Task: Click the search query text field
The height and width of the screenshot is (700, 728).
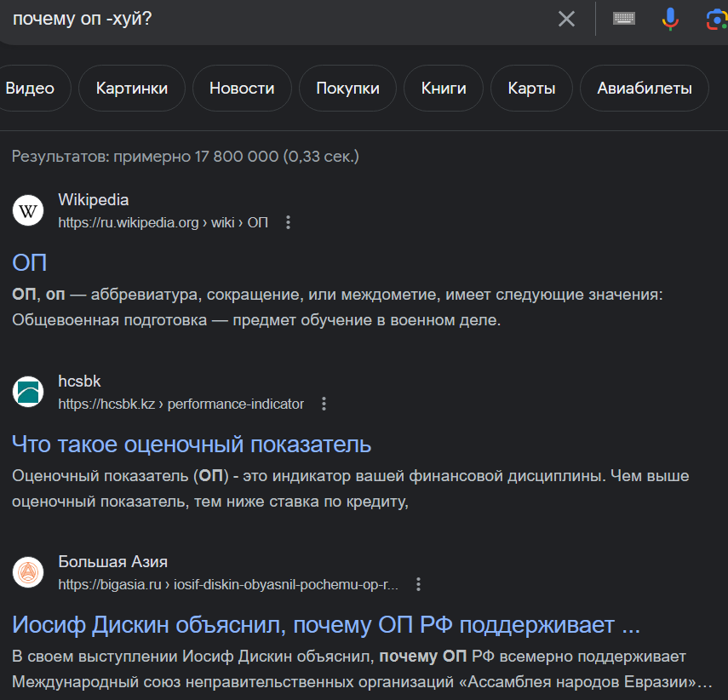Action: tap(278, 19)
